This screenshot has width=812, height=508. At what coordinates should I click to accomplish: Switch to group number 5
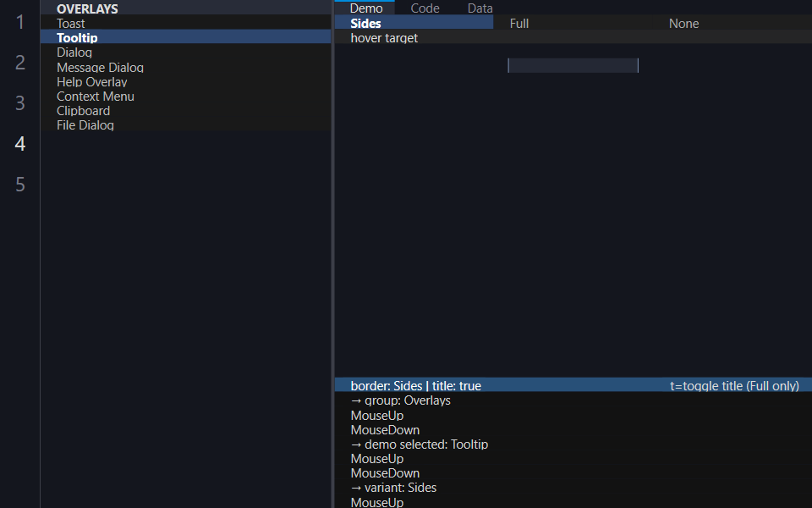(20, 184)
